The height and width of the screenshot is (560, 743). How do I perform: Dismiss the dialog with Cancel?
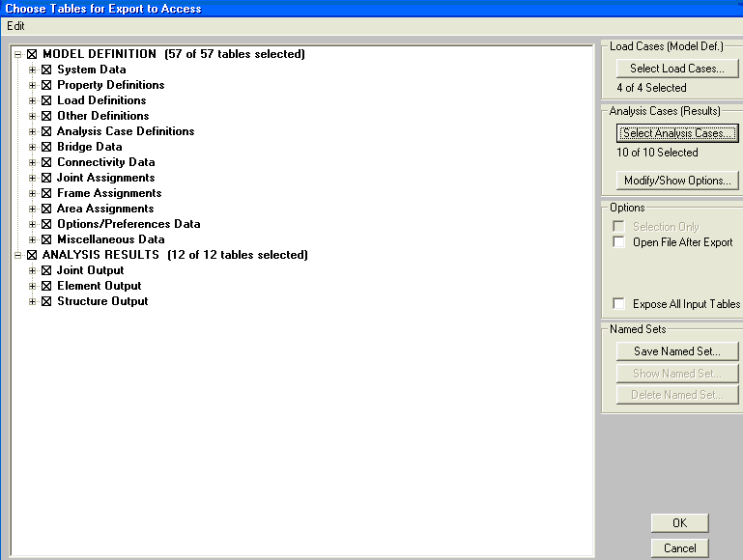point(680,548)
